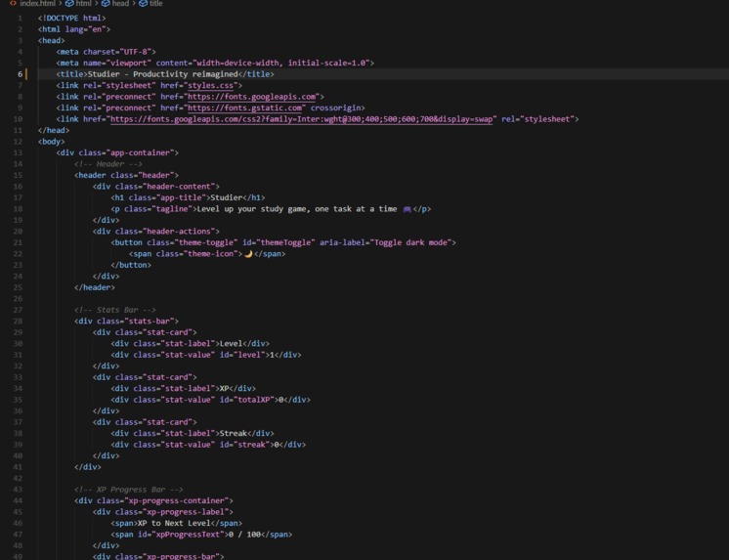Select the html breadcrumb segment

tap(83, 3)
